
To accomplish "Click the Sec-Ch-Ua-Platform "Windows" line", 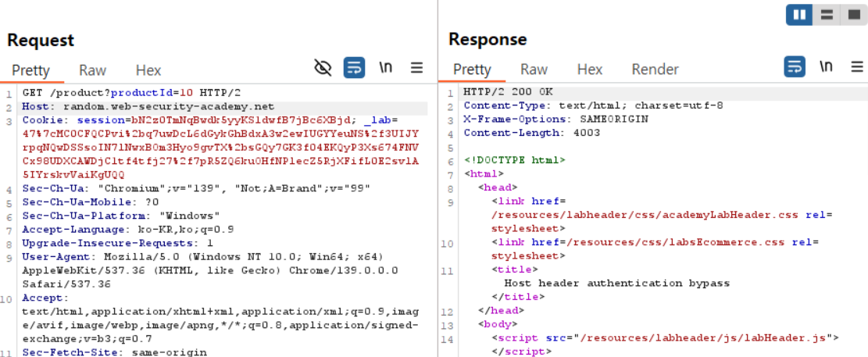I will pyautogui.click(x=122, y=216).
